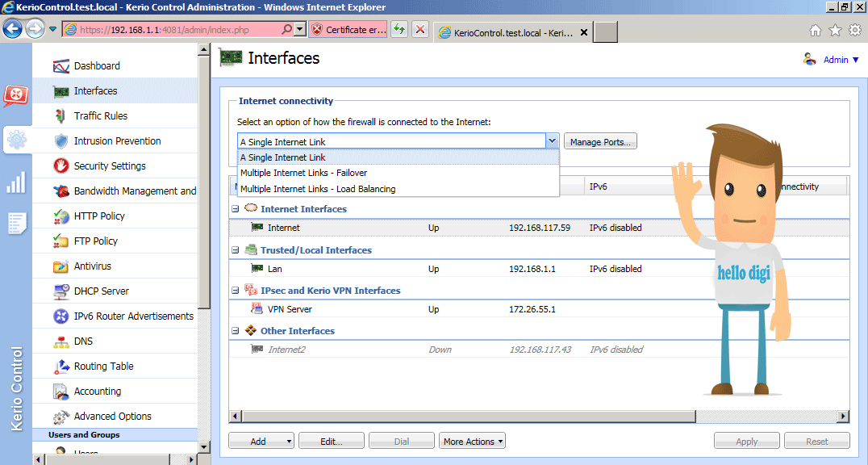
Task: Select the Internet interface row
Action: [539, 228]
